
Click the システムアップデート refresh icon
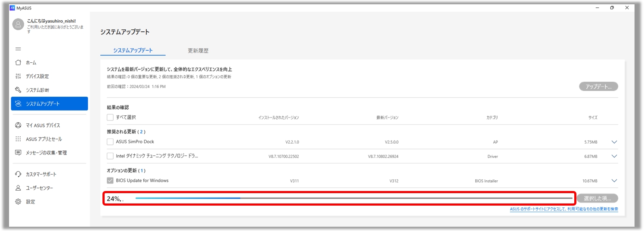[x=18, y=104]
